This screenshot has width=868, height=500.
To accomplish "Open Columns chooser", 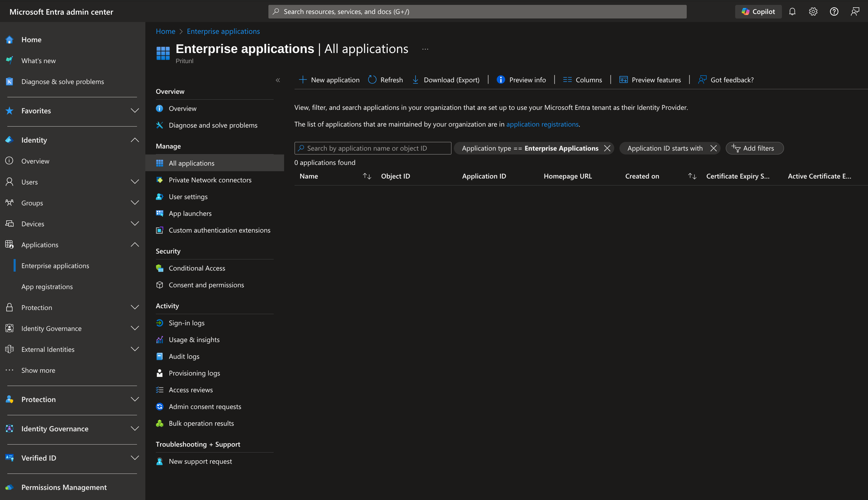I will (x=582, y=80).
